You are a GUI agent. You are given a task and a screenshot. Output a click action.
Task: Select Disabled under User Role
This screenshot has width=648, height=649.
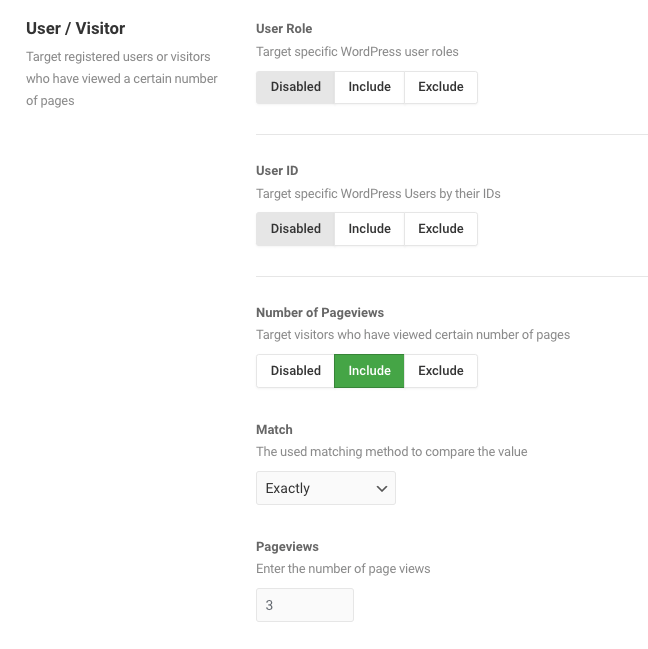click(x=295, y=87)
